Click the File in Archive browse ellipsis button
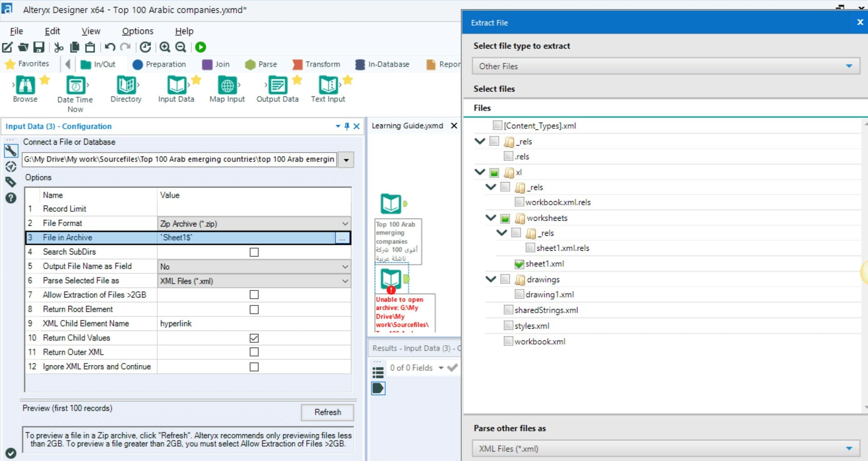The width and height of the screenshot is (868, 461). pyautogui.click(x=343, y=238)
